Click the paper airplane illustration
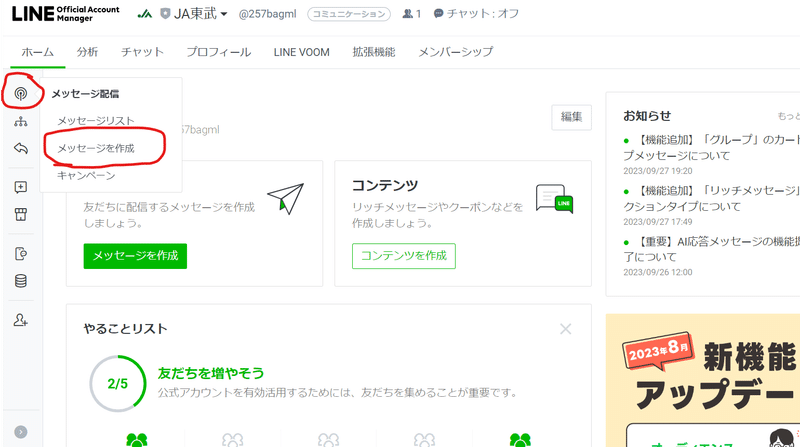 pos(285,198)
